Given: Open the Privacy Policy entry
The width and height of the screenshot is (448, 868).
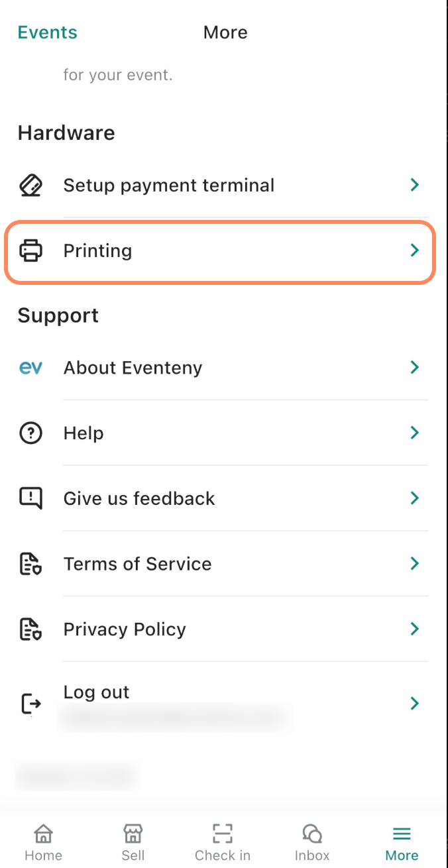Looking at the screenshot, I should pyautogui.click(x=125, y=629).
